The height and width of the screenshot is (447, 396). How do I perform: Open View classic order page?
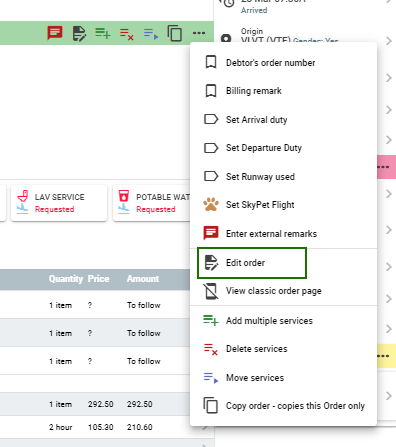point(283,291)
